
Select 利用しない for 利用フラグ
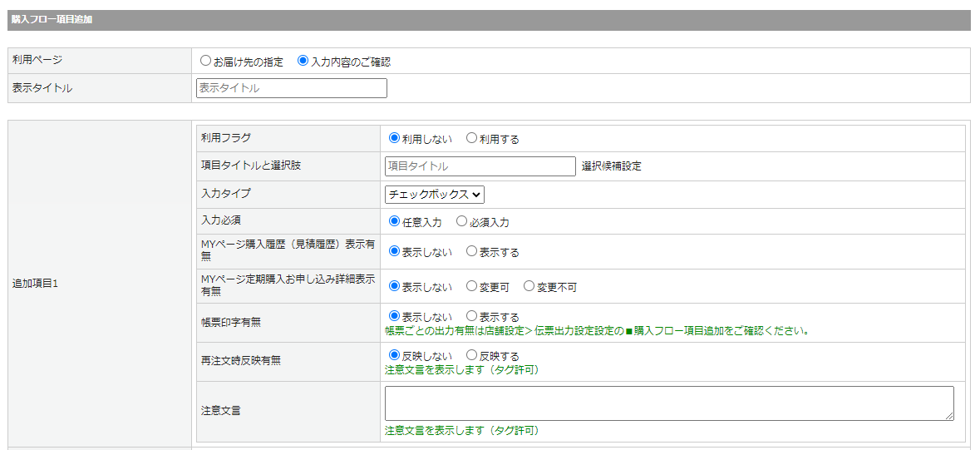[x=394, y=139]
